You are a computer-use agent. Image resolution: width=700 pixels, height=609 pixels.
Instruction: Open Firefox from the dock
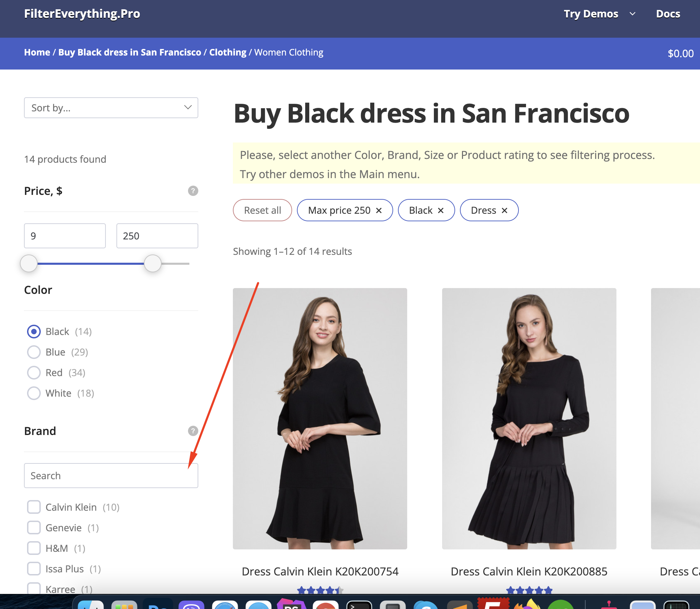point(527,604)
